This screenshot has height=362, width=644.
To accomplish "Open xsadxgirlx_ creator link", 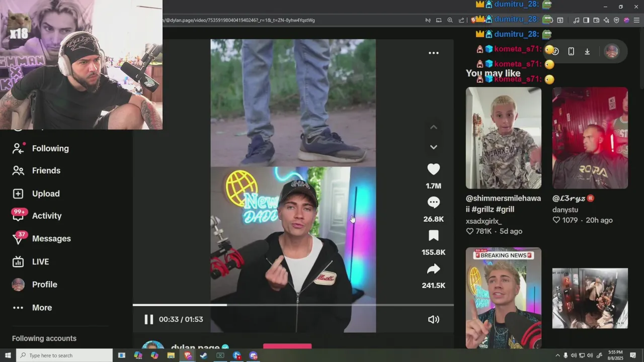I will 484,221.
